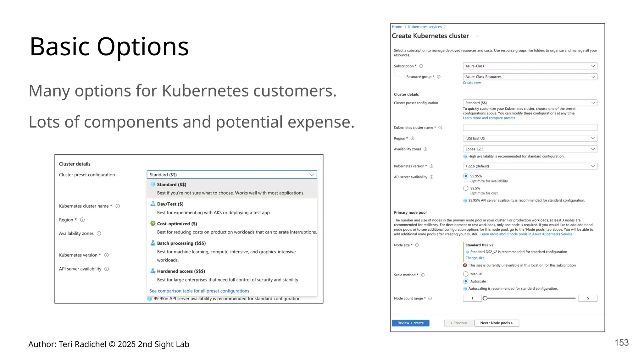Open Kubernetes version dropdown 1.22.6 (default)
Screen dimensions: 644x362
(530, 166)
